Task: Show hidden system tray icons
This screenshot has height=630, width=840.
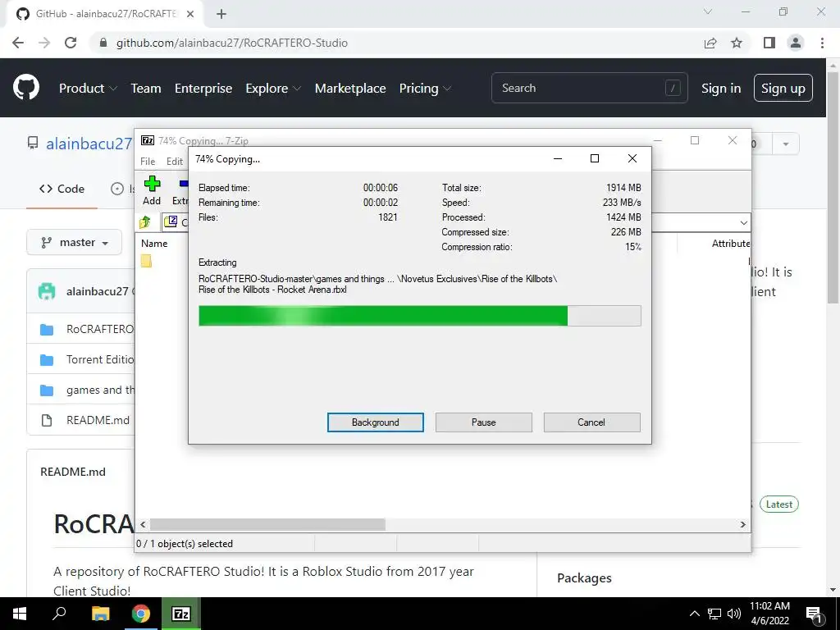Action: tap(694, 614)
